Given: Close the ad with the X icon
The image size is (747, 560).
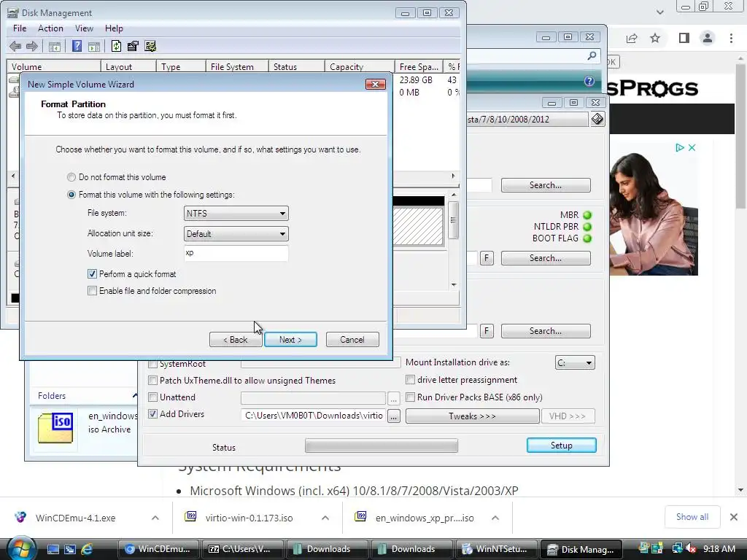Looking at the screenshot, I should pyautogui.click(x=692, y=147).
